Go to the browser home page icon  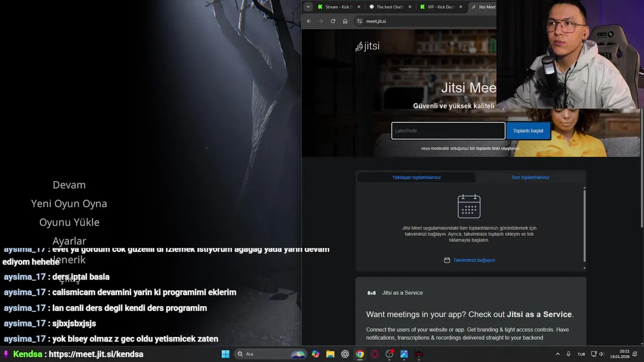(345, 21)
